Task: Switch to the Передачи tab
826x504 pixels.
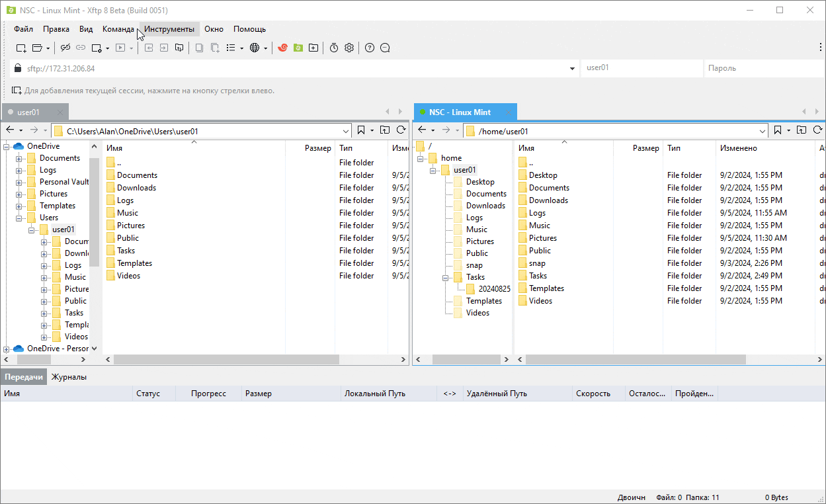Action: tap(24, 377)
